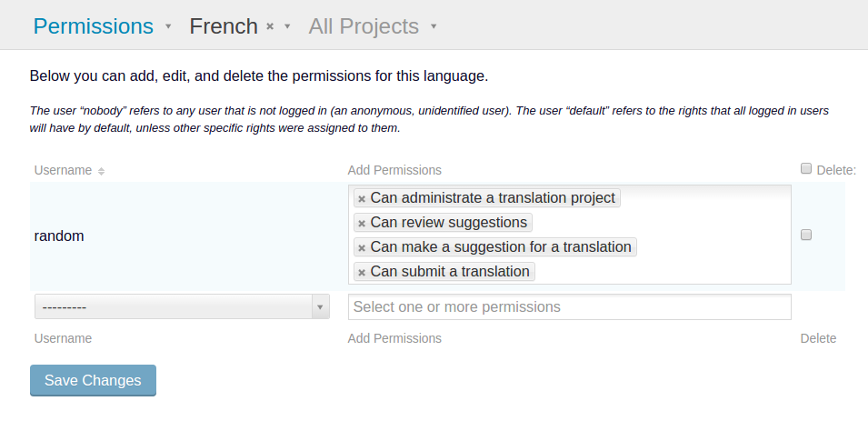
Task: Remove 'Can submit a translation' permission tag
Action: [362, 273]
